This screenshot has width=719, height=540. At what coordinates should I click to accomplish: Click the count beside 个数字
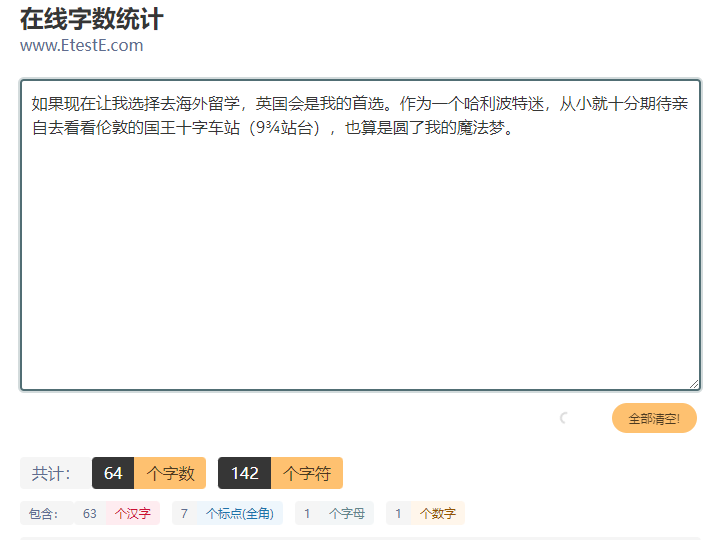pos(398,513)
